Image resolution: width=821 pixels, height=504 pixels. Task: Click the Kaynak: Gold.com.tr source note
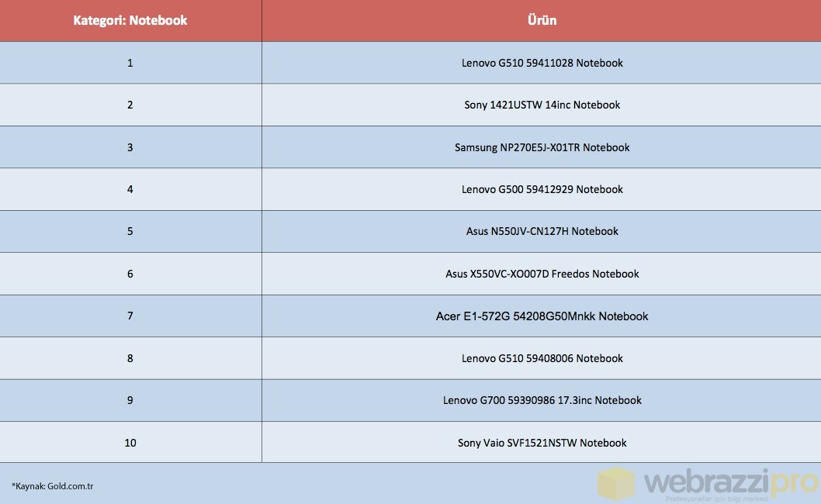(53, 486)
